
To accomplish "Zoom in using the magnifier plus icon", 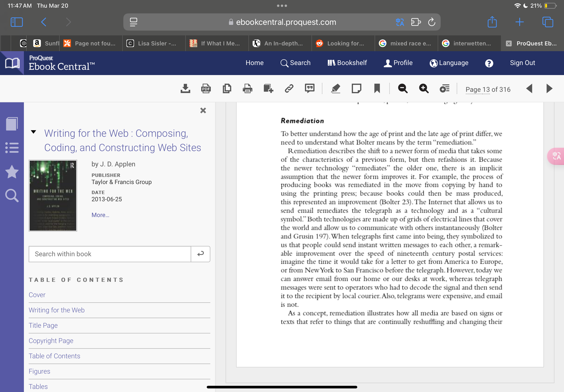I will (x=423, y=89).
